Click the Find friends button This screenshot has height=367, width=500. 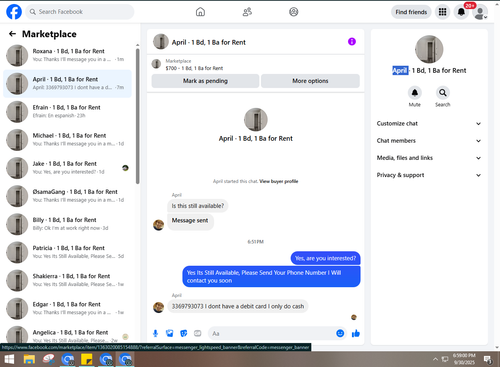(411, 12)
